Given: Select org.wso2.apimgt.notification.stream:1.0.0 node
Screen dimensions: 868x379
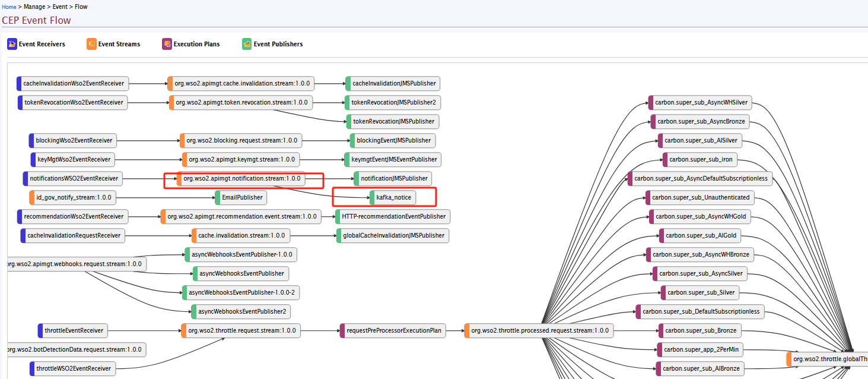Looking at the screenshot, I should [x=241, y=178].
